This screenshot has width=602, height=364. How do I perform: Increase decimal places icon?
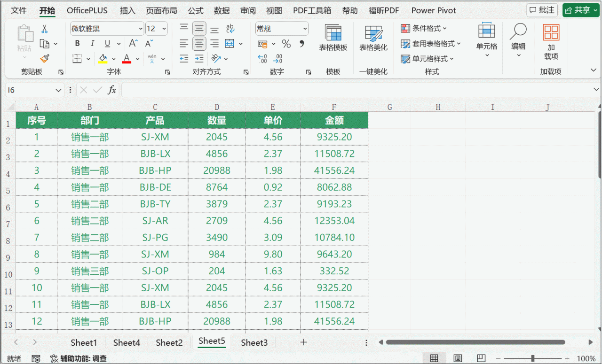click(x=263, y=59)
